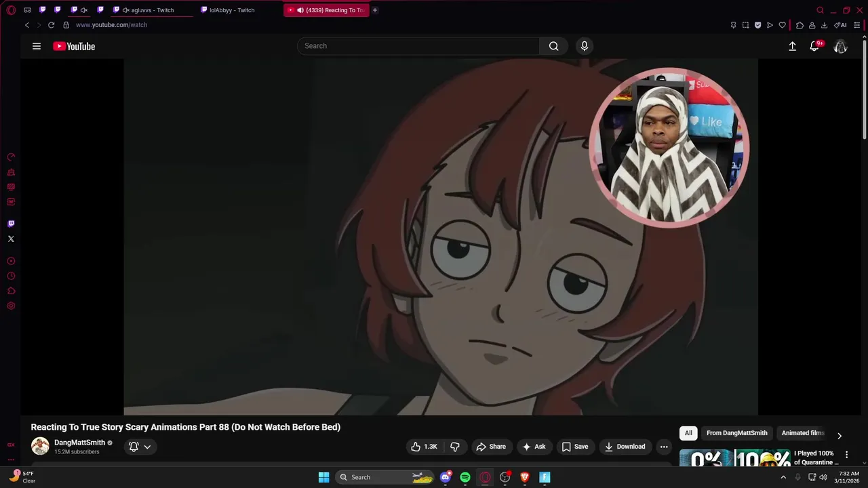Viewport: 868px width, 488px height.
Task: Open the YouTube Create upload icon
Action: tap(792, 46)
